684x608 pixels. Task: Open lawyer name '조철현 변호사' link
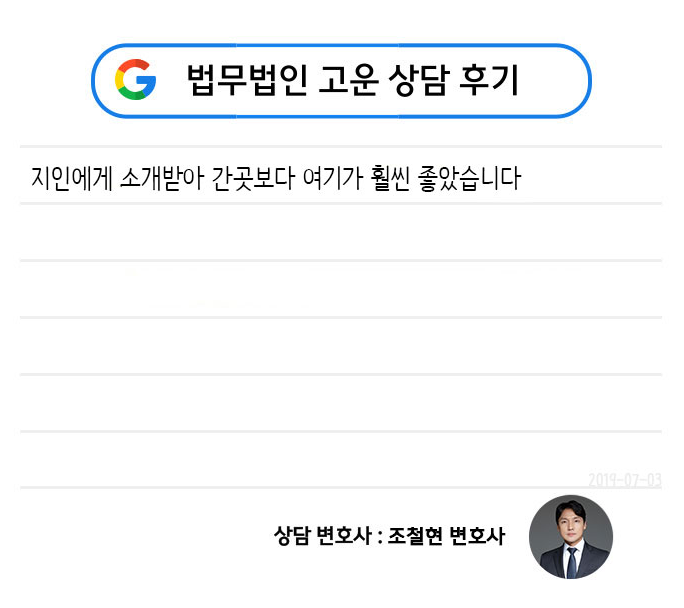pyautogui.click(x=447, y=537)
